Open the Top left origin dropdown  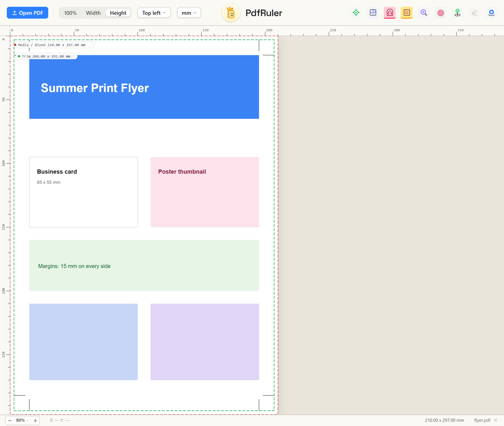tap(154, 13)
